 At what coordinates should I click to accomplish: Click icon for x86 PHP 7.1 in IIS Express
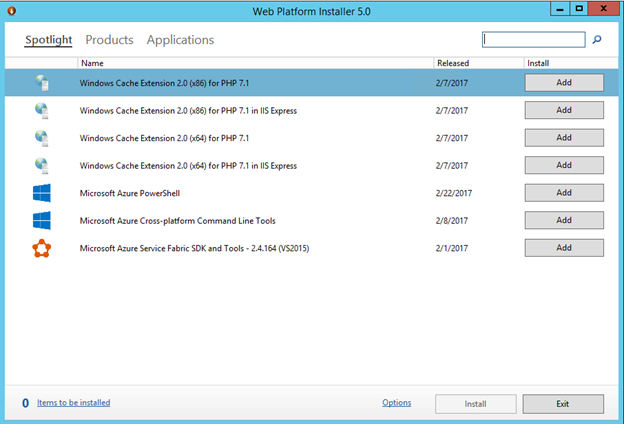point(41,110)
